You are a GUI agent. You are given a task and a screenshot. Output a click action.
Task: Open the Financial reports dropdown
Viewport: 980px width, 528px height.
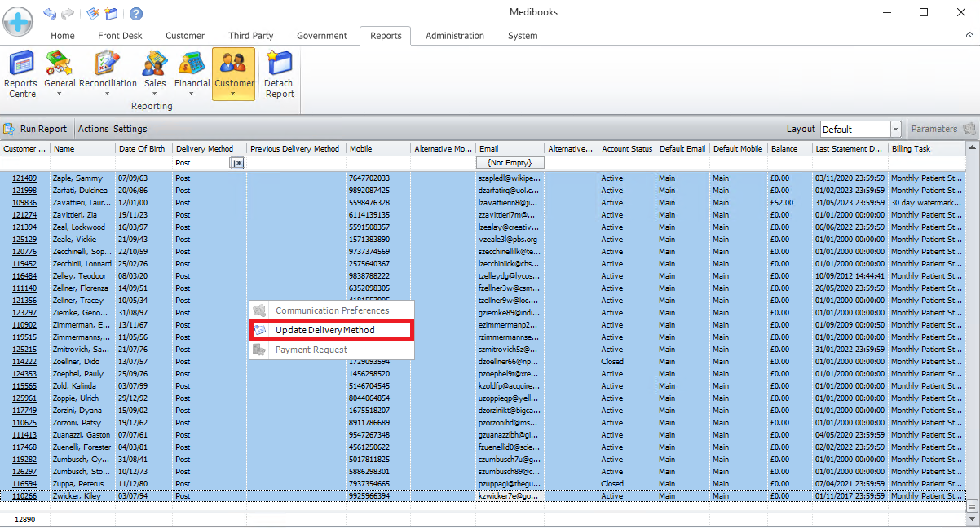192,94
